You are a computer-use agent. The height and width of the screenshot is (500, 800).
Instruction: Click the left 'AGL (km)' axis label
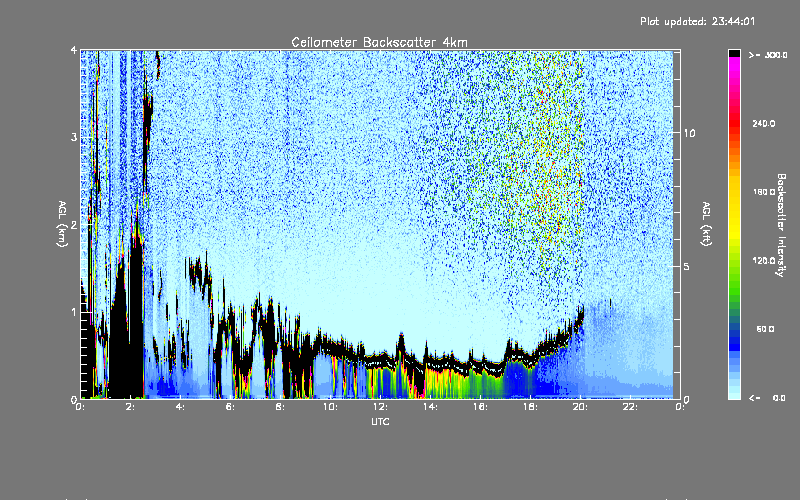(62, 224)
